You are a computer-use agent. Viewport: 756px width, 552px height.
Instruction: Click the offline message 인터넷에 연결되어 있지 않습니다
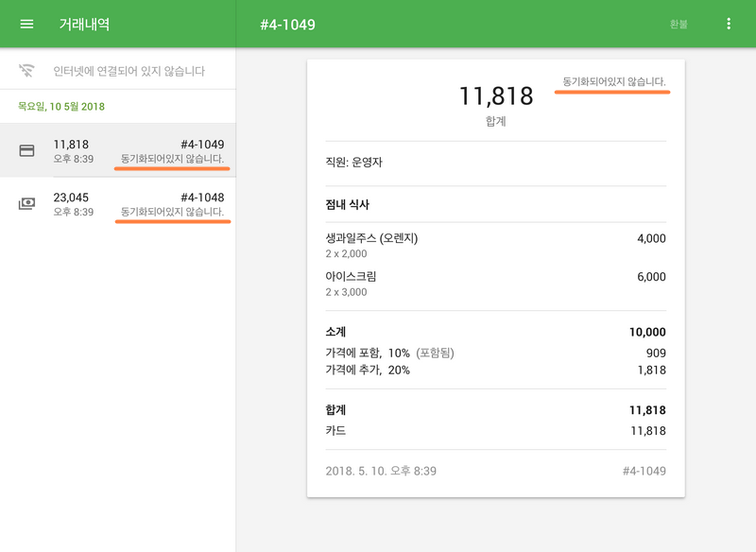click(129, 71)
